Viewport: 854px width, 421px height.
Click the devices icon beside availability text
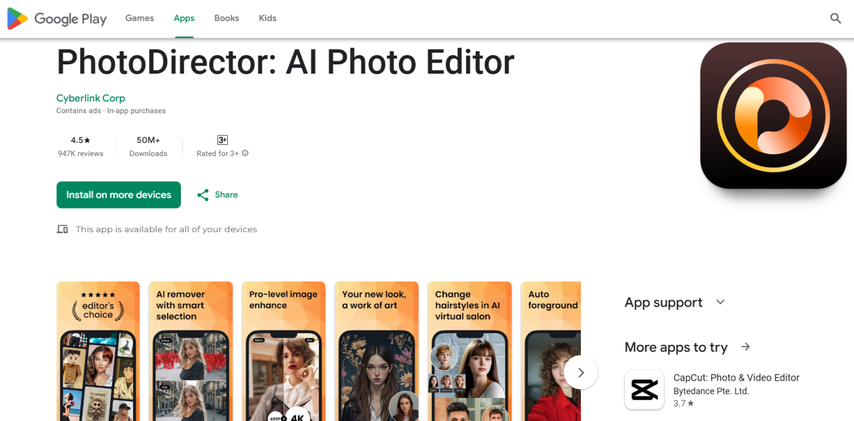pos(63,229)
